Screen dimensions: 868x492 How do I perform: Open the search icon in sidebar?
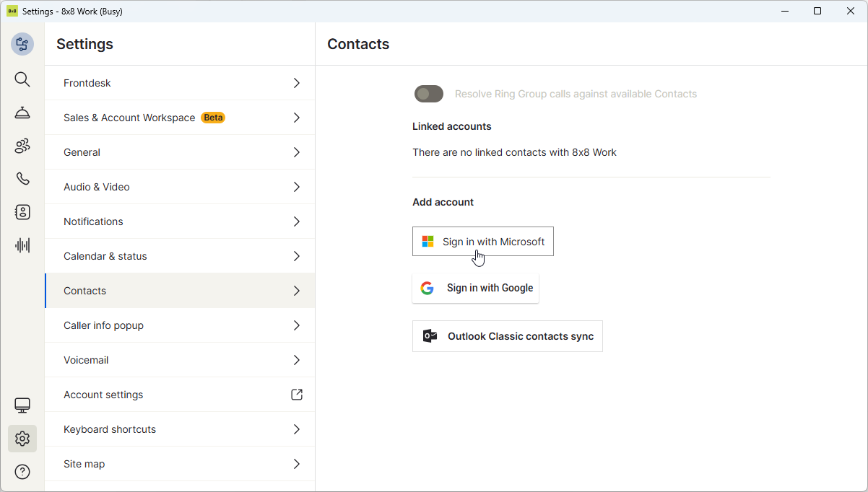point(22,79)
